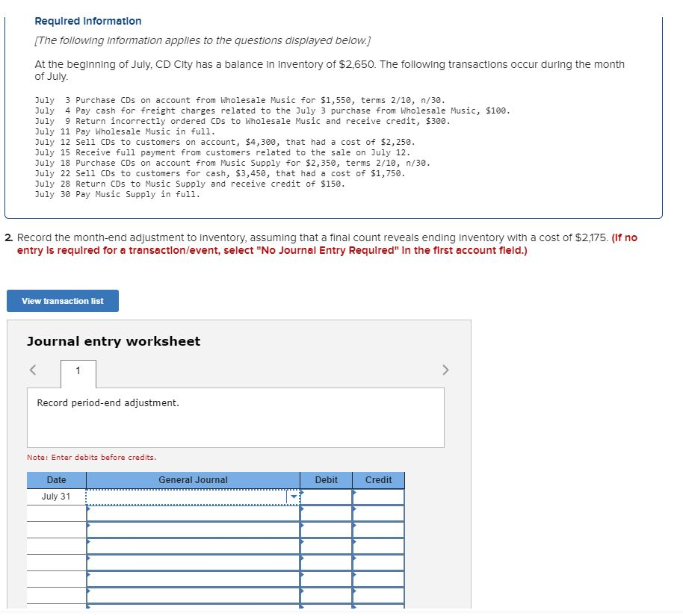Go to next journal entry with right chevron

click(445, 370)
